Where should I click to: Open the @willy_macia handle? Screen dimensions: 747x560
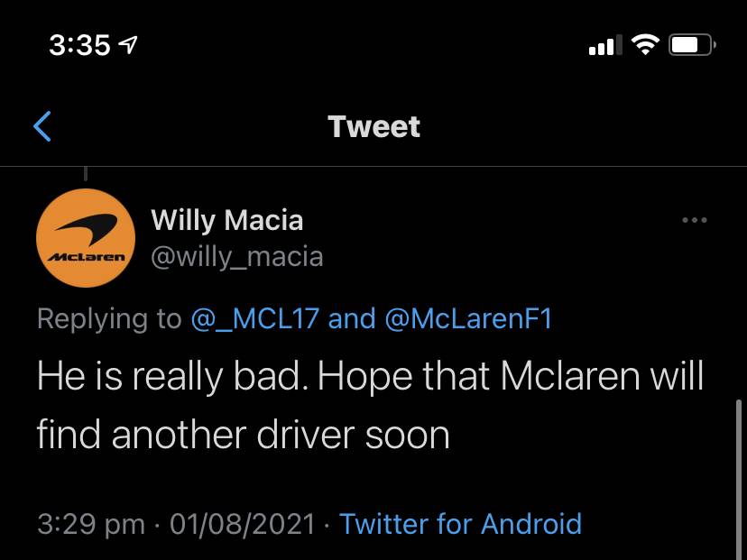(x=237, y=257)
